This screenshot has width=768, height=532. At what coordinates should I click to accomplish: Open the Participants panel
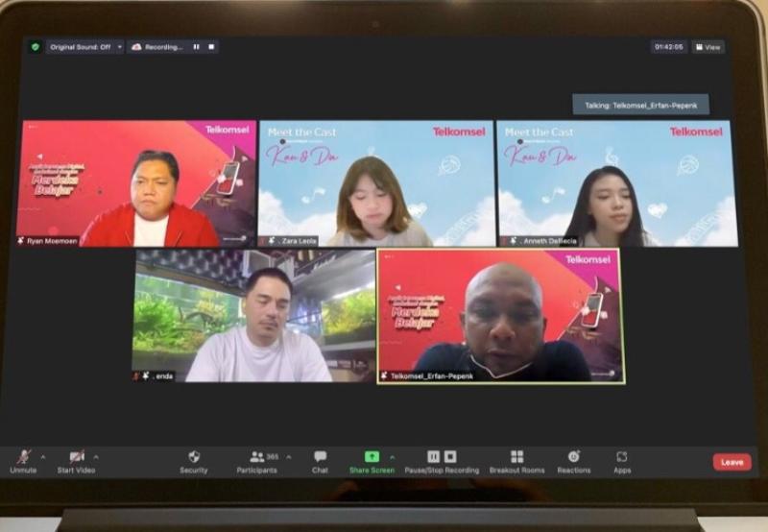(x=257, y=457)
